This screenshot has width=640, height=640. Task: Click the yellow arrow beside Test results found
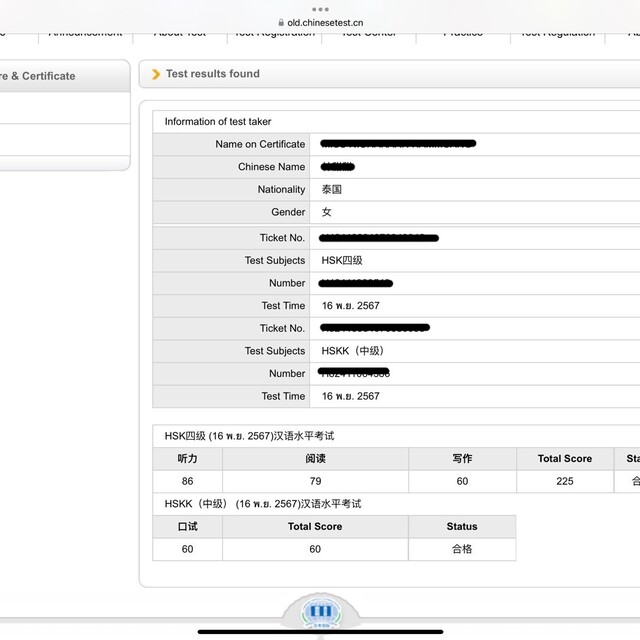[x=156, y=74]
